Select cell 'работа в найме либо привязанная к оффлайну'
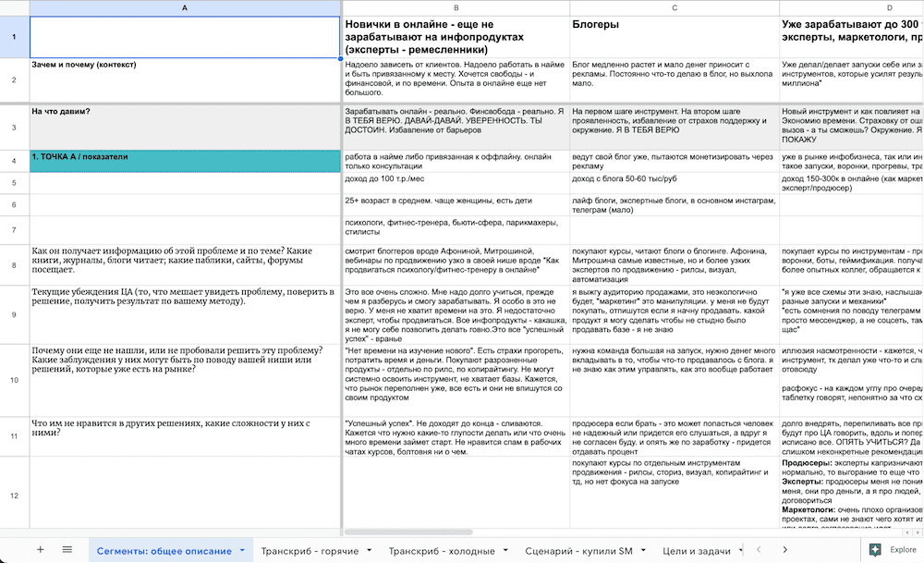Screen dimensions: 924x563 click(456, 161)
